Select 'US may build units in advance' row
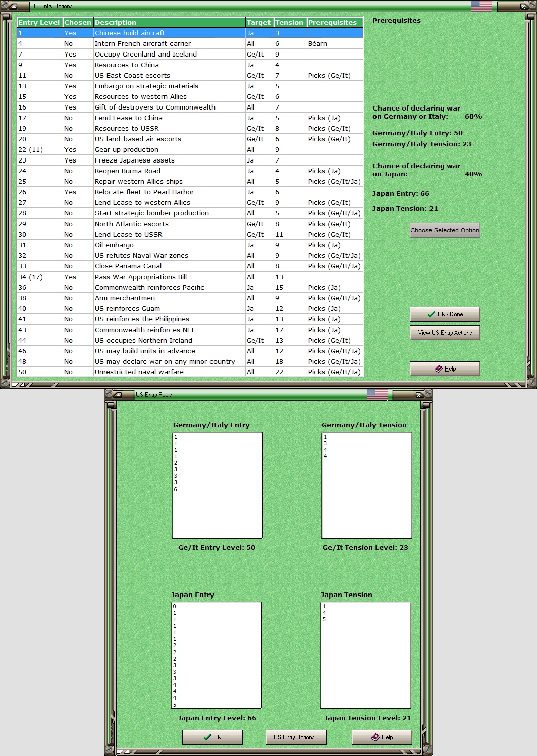This screenshot has width=537, height=756. point(190,351)
